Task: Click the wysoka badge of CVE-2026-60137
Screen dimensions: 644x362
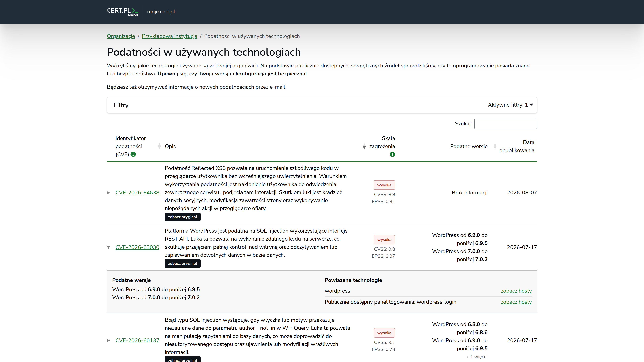Action: coord(384,333)
